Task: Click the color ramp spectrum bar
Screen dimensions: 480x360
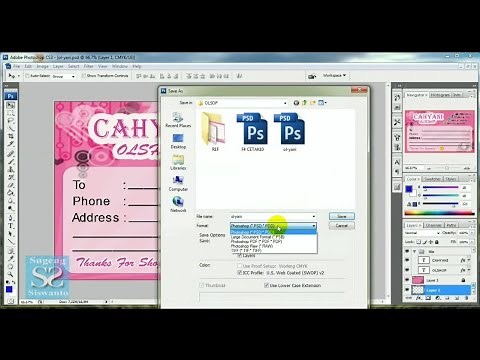Action: pos(439,213)
